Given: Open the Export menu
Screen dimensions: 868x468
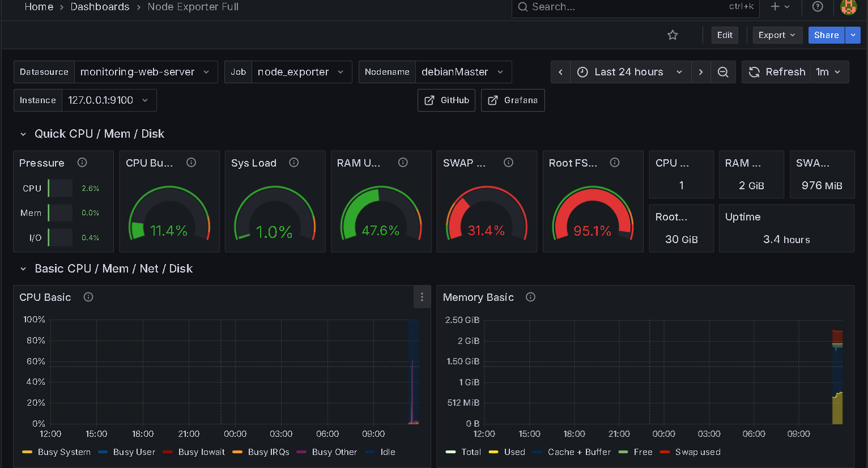Looking at the screenshot, I should 777,35.
